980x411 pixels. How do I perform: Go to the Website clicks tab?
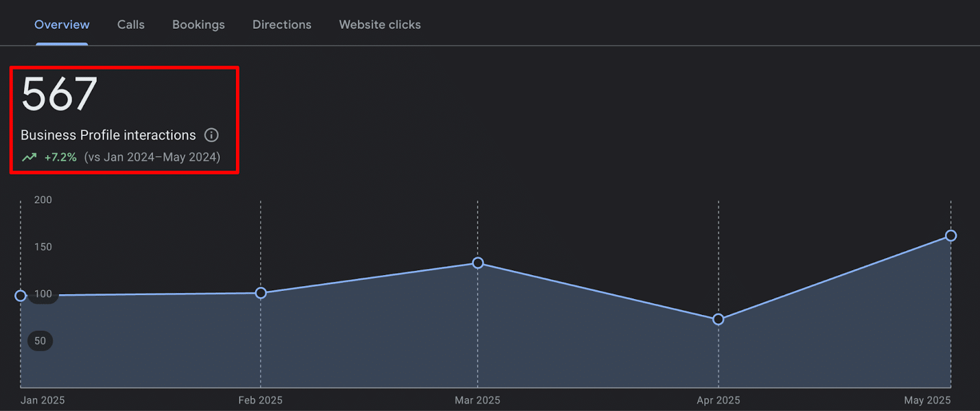point(380,25)
